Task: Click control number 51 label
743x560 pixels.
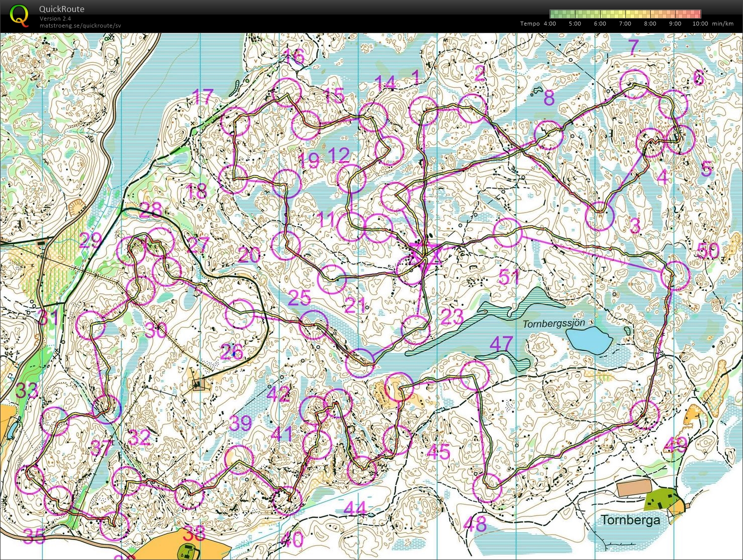Action: [x=509, y=277]
